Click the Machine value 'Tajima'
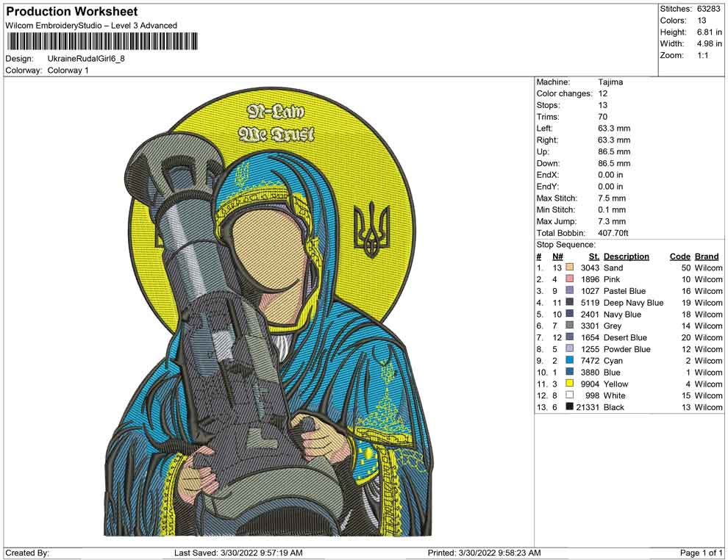The height and width of the screenshot is (560, 728). click(610, 82)
